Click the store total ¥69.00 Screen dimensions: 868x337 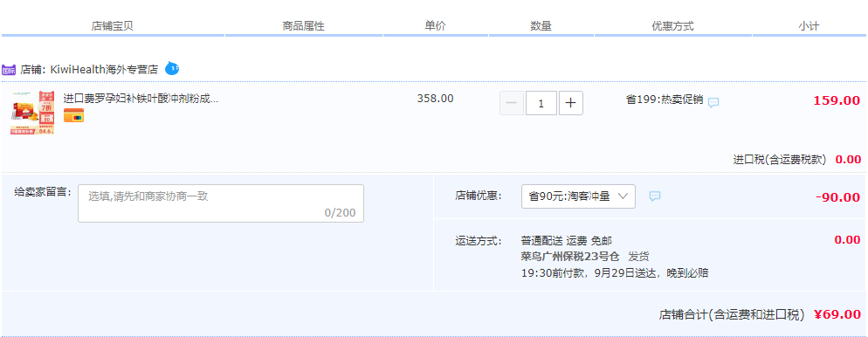[837, 314]
